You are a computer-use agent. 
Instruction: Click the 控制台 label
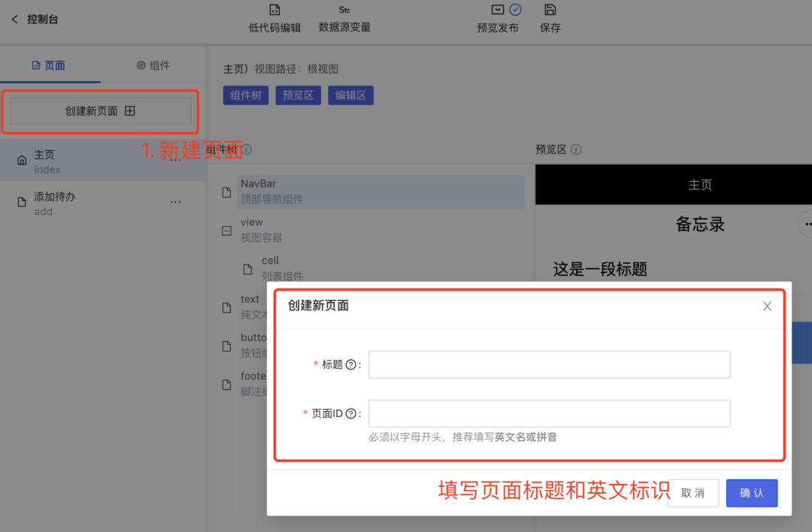click(42, 19)
